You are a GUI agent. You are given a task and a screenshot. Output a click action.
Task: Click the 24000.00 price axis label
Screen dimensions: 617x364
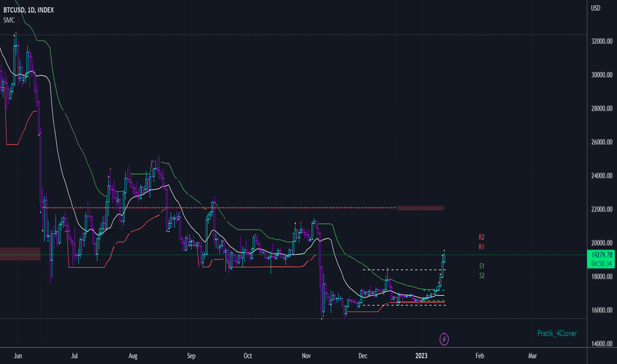(x=602, y=175)
